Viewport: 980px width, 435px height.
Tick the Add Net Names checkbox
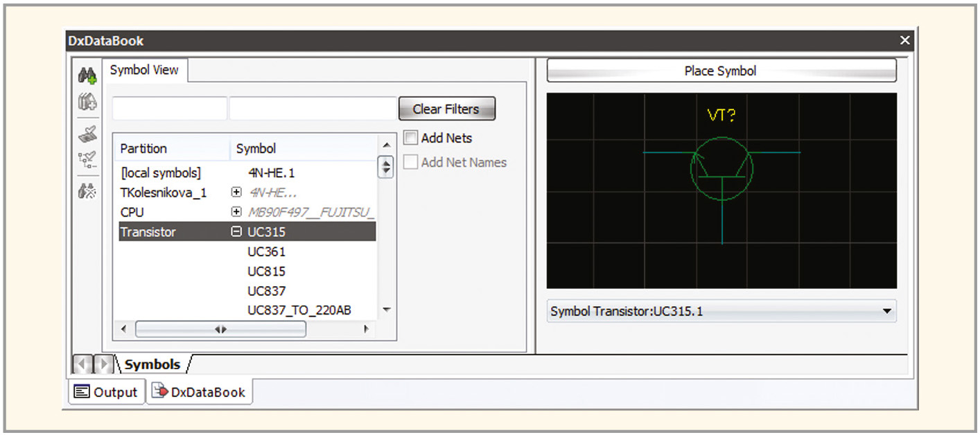click(411, 163)
